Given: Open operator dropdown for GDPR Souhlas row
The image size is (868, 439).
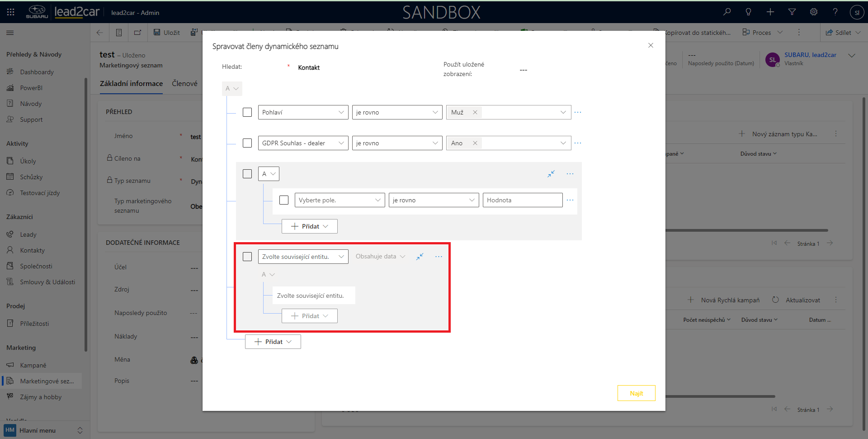Looking at the screenshot, I should point(397,143).
